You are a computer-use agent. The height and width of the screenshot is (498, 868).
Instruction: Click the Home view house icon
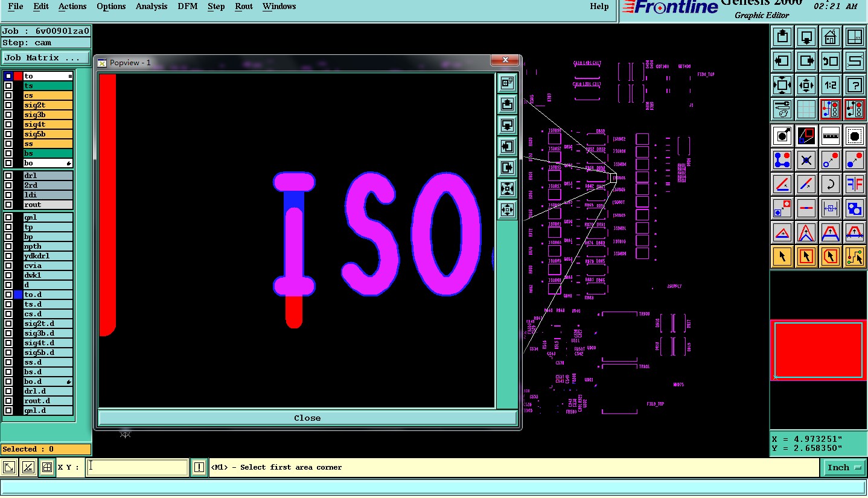coord(831,37)
